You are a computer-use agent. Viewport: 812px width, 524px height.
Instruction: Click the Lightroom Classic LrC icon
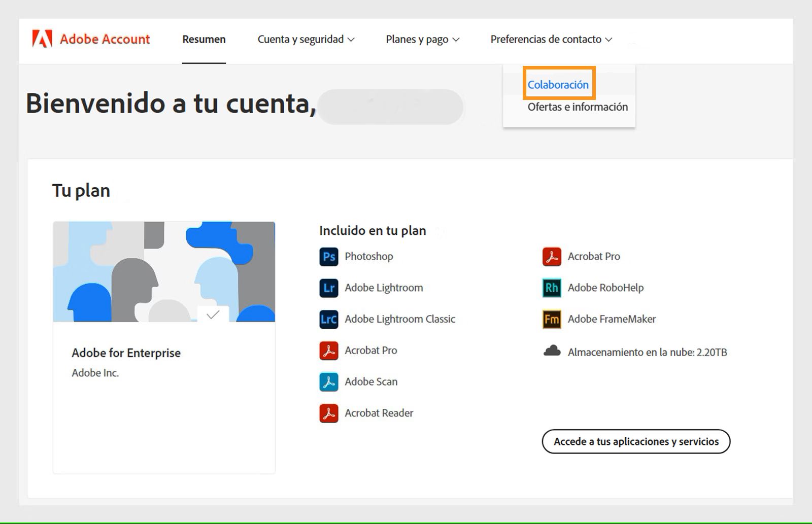[x=329, y=320]
